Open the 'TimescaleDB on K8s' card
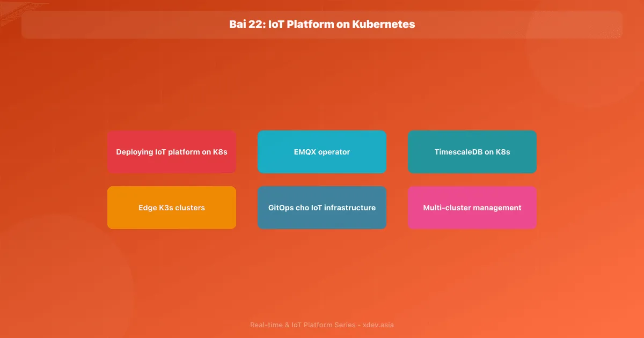Viewport: 644px width, 338px height. (472, 152)
